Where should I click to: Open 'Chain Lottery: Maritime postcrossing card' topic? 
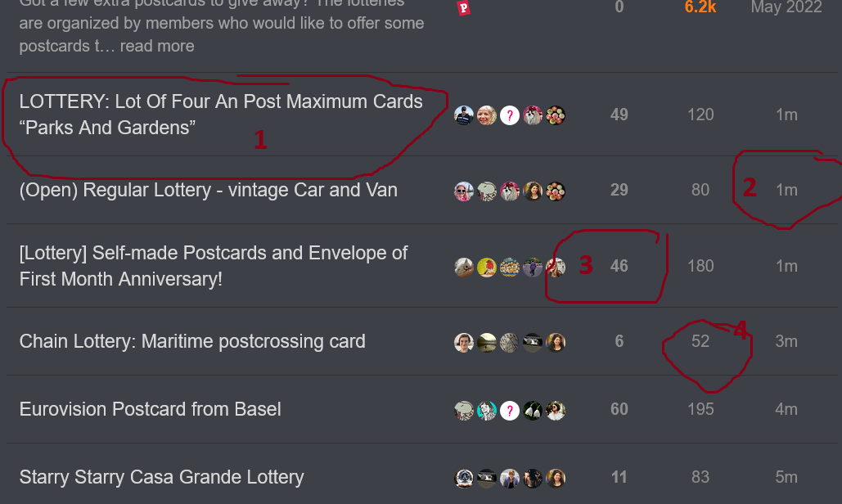(192, 341)
